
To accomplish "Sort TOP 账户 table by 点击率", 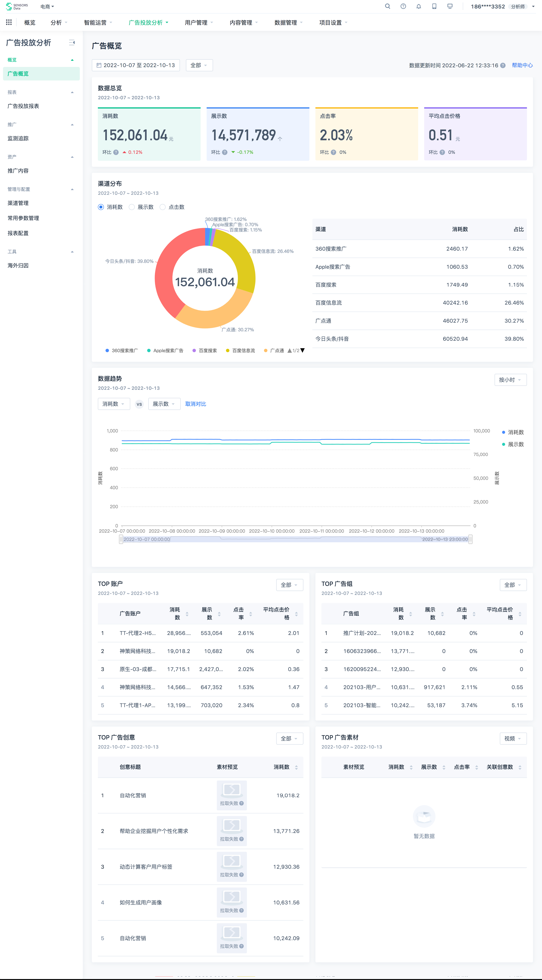I will click(x=251, y=614).
